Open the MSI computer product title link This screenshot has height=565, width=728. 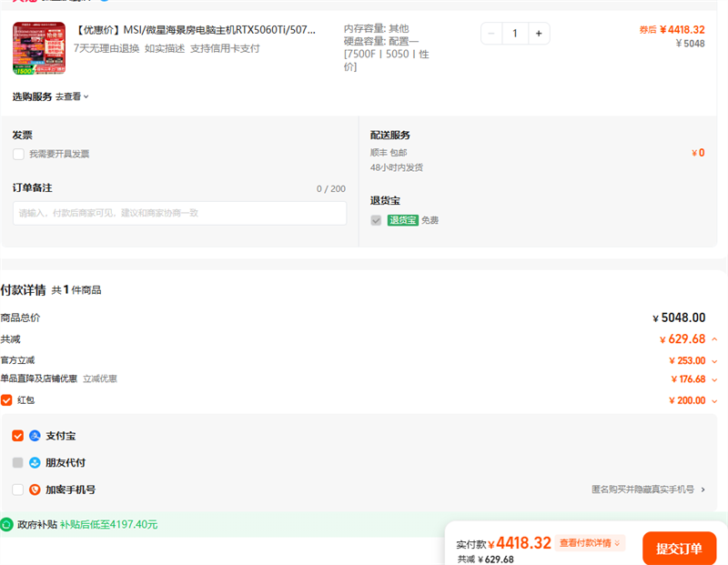(x=195, y=30)
